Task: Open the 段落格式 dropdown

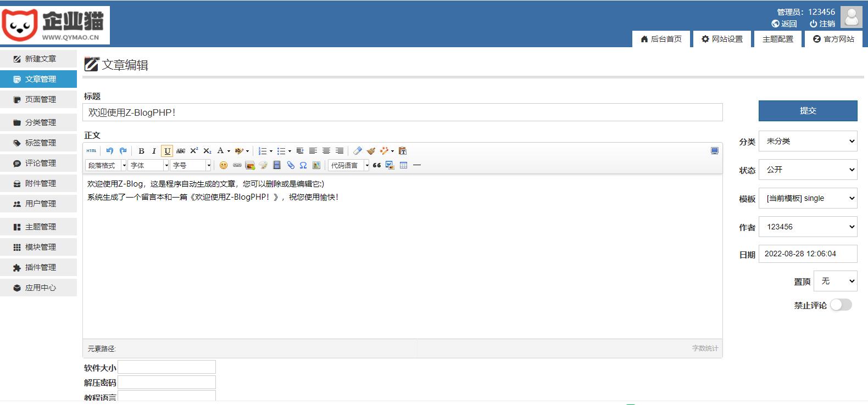Action: pos(106,165)
